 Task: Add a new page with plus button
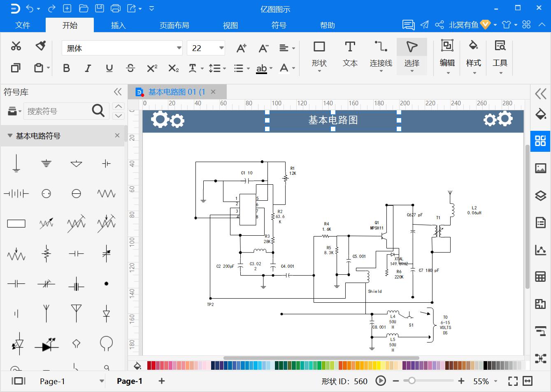(162, 381)
